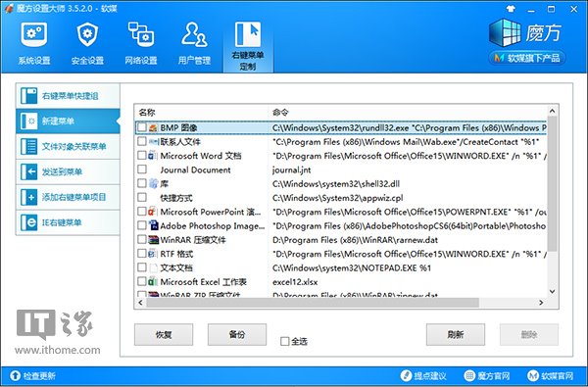Open the 系统设置 section icon
Screen dimensions: 588x387
34,34
